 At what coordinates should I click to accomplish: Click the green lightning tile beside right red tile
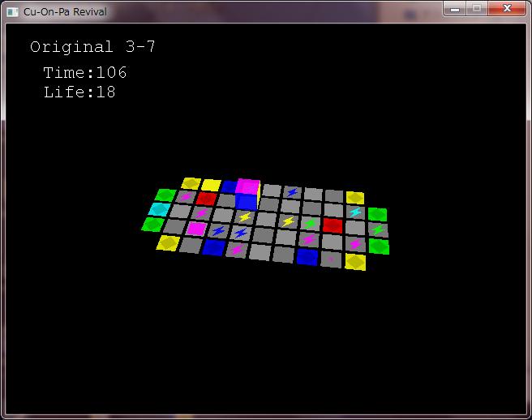[309, 223]
